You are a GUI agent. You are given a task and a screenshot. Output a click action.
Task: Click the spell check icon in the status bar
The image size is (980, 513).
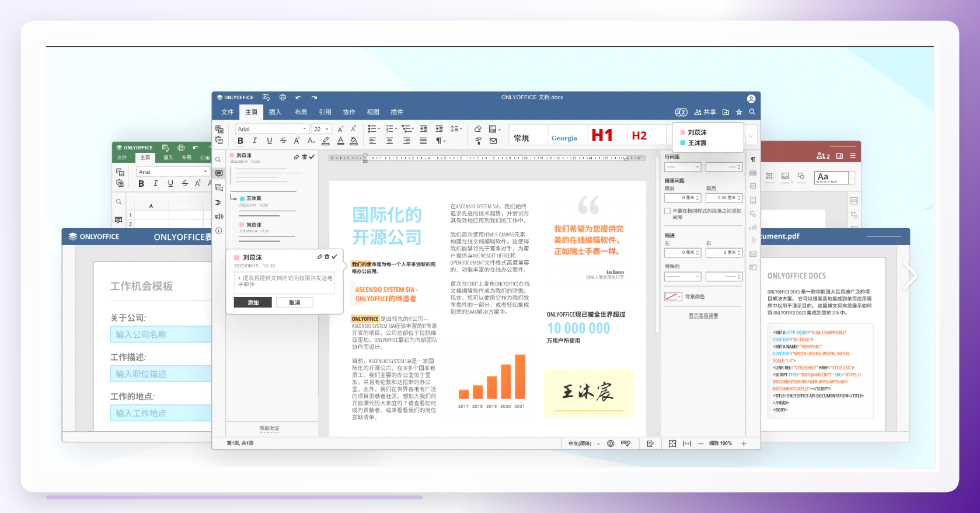626,444
